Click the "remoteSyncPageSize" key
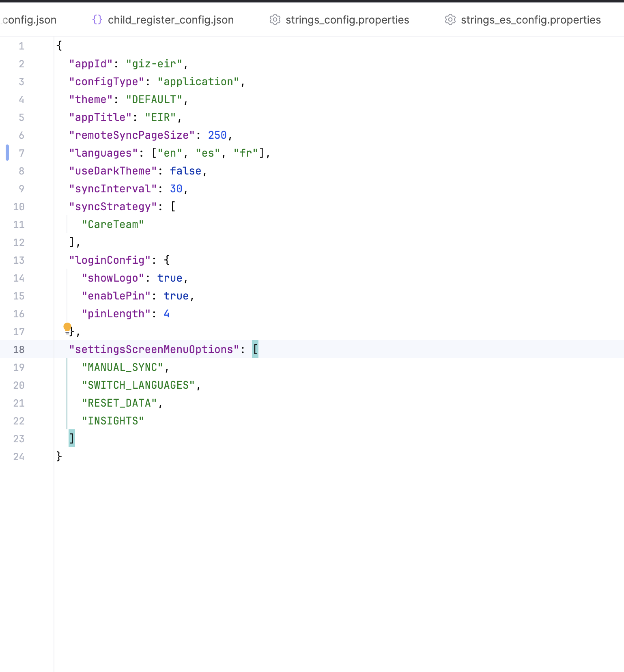The width and height of the screenshot is (624, 672). point(132,135)
